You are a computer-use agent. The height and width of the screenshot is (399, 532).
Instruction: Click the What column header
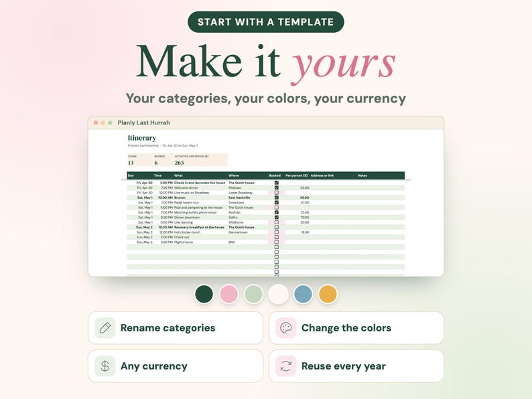pyautogui.click(x=178, y=175)
